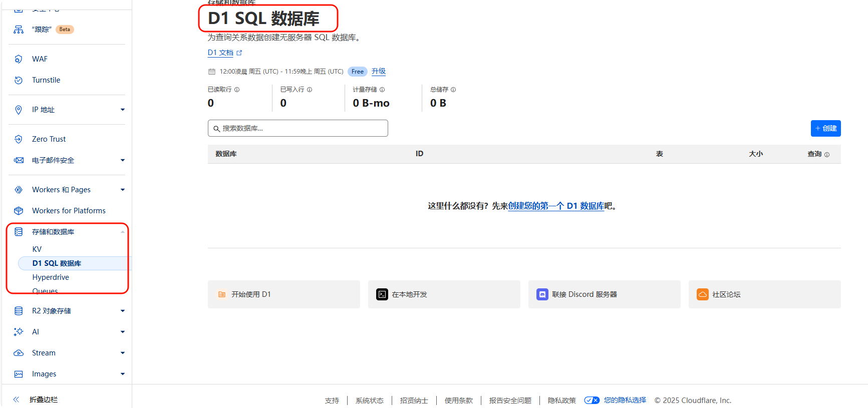
Task: Open the 系统状态 footer link
Action: [x=370, y=400]
